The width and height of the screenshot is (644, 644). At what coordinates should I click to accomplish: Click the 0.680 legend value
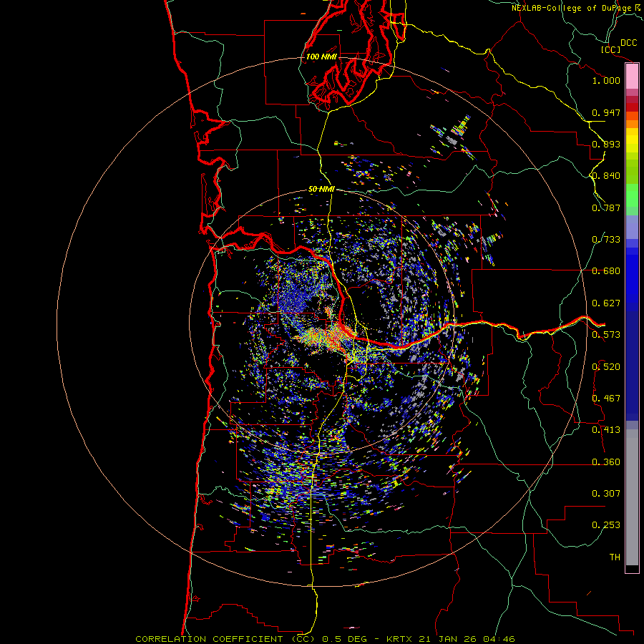coord(606,271)
